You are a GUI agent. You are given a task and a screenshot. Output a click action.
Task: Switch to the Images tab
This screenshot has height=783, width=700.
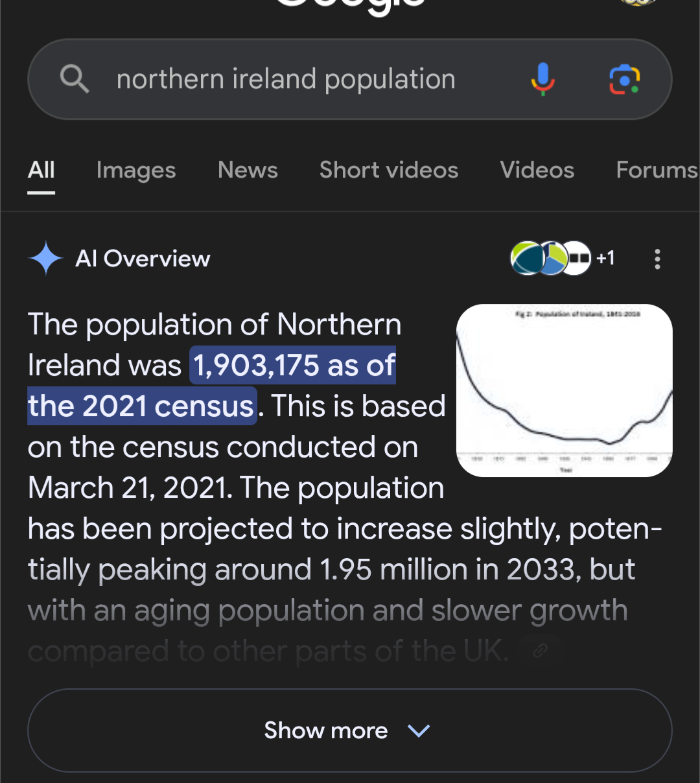[x=136, y=170]
